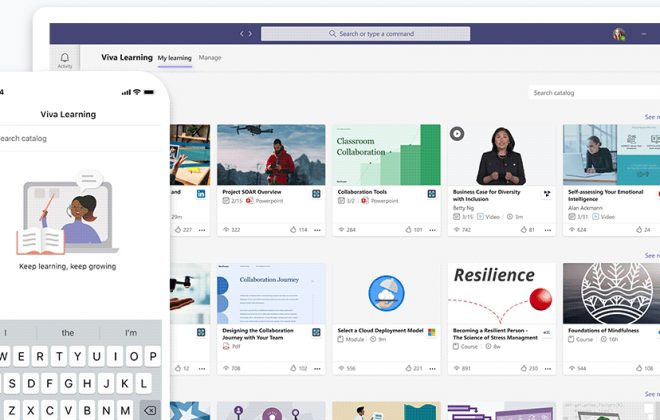Screen dimensions: 660x420
Task: Like the Foundations of Mindfulness card
Action: [639, 368]
